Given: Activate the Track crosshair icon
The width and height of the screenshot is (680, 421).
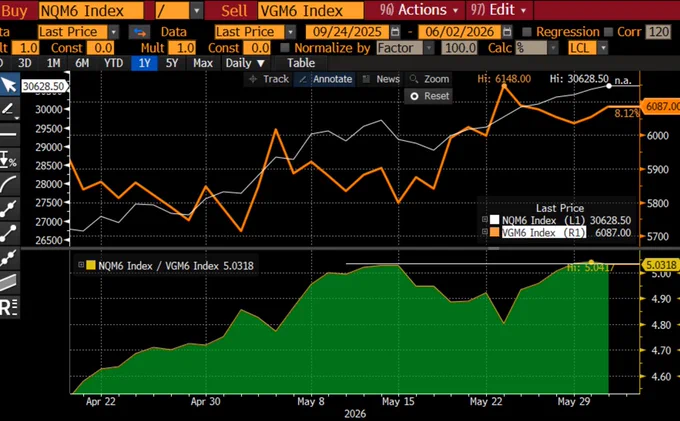Looking at the screenshot, I should click(x=253, y=79).
